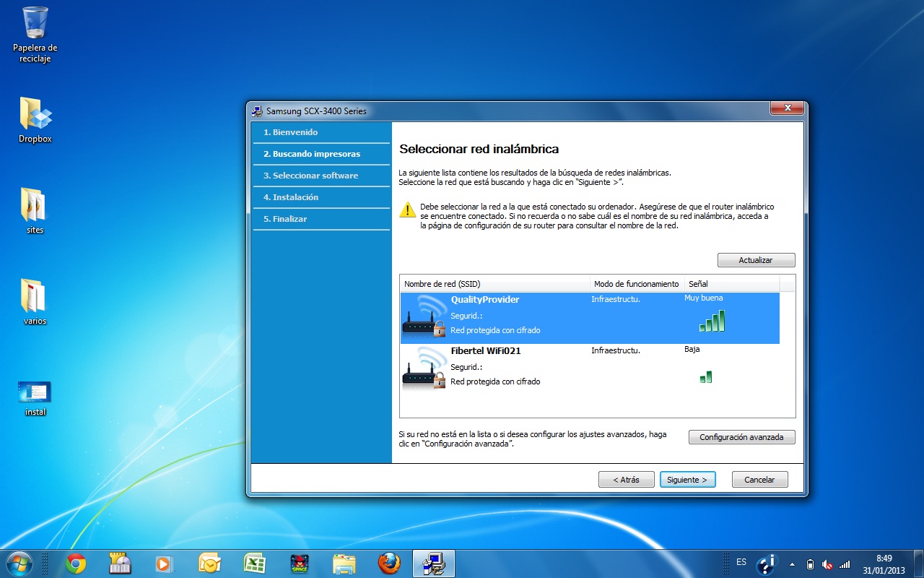Select the varios folder icon
This screenshot has height=578, width=924.
pyautogui.click(x=35, y=302)
